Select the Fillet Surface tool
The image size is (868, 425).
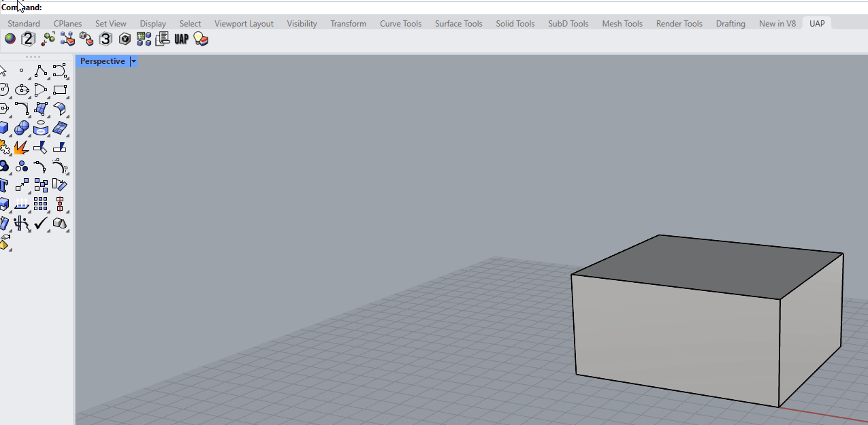60,108
